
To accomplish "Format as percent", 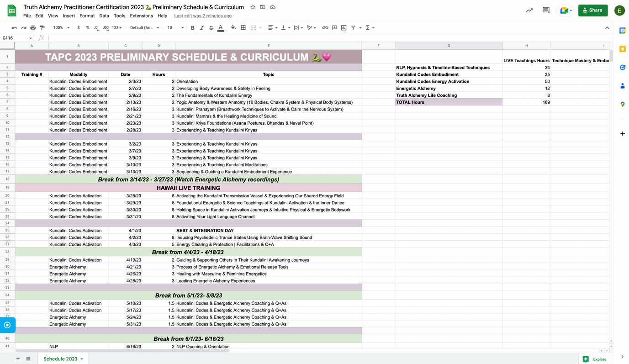I will coord(88,28).
